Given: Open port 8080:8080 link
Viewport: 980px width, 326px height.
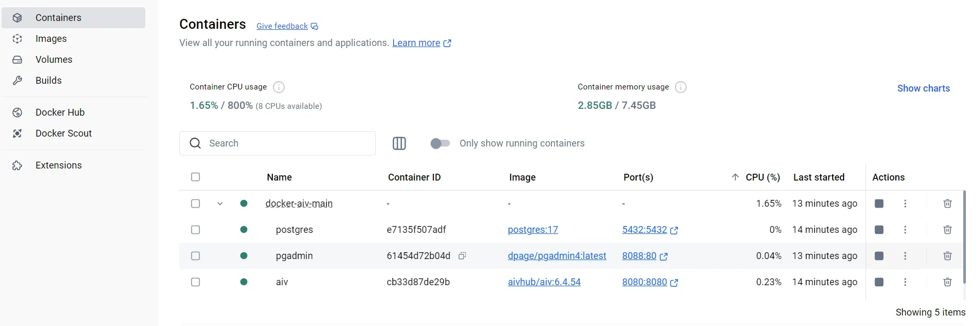Looking at the screenshot, I should (650, 282).
